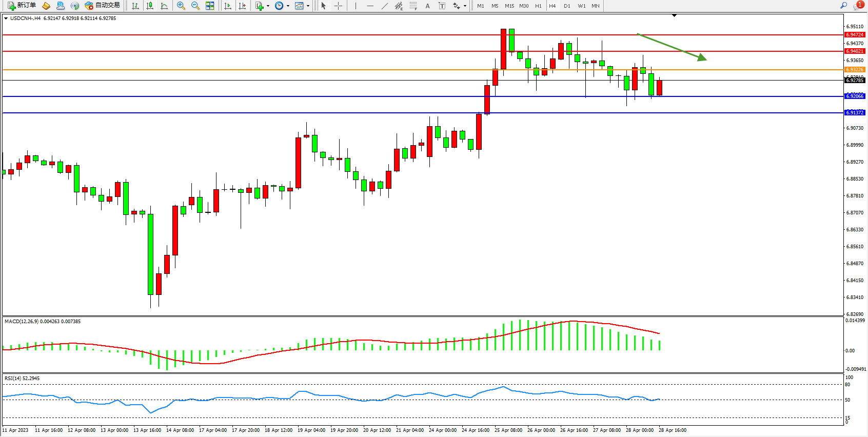The width and height of the screenshot is (868, 437).
Task: Open the magnifier search icon
Action: [x=843, y=6]
